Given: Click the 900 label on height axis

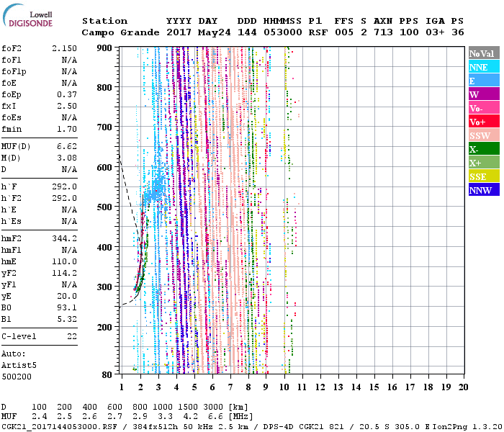Looking at the screenshot, I should 105,48.
